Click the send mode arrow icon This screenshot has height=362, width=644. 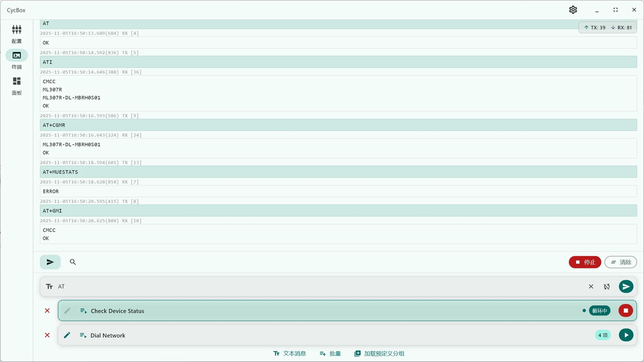50,262
